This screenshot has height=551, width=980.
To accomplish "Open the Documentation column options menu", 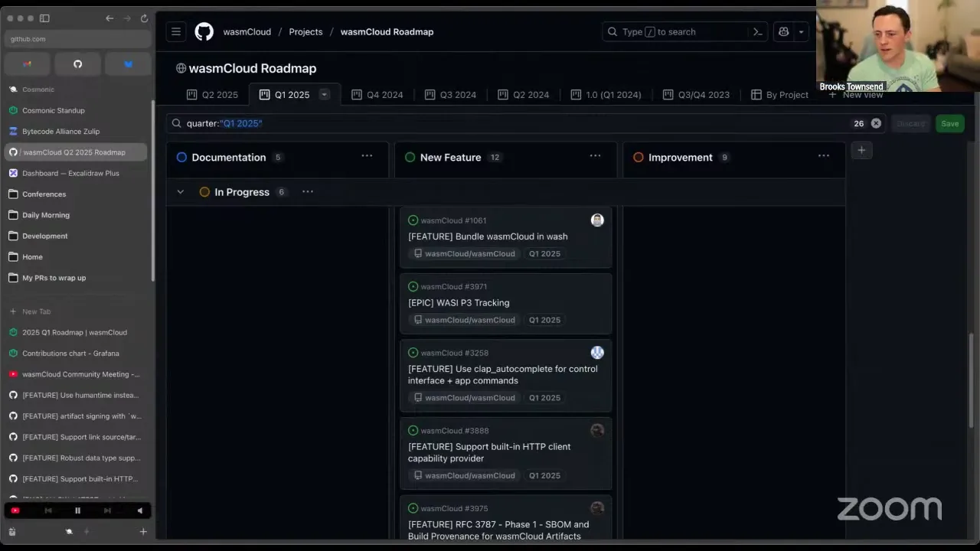I will pos(367,156).
